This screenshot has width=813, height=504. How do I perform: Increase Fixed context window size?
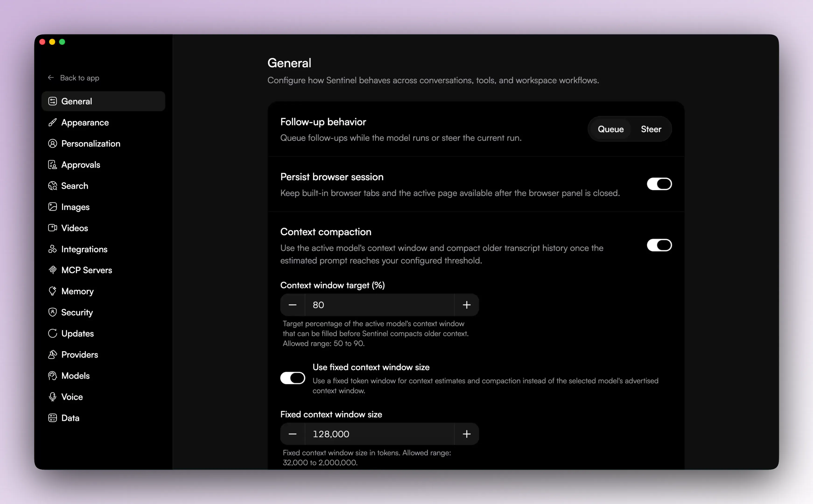point(466,434)
